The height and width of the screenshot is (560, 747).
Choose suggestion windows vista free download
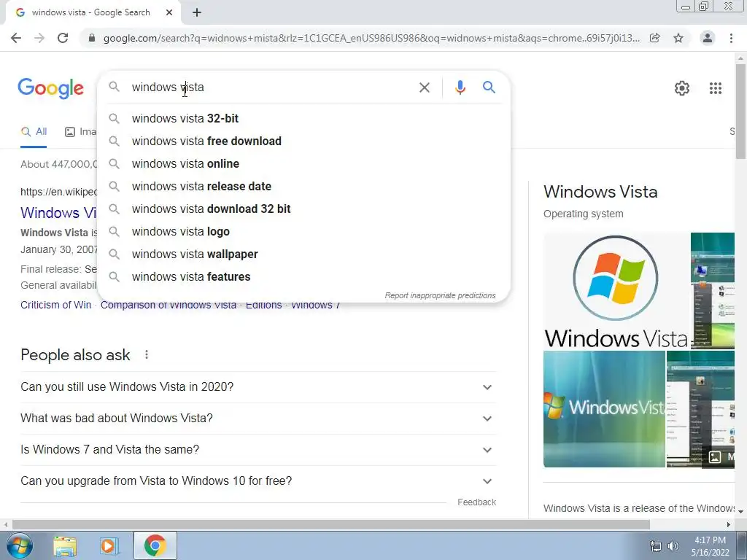click(304, 141)
